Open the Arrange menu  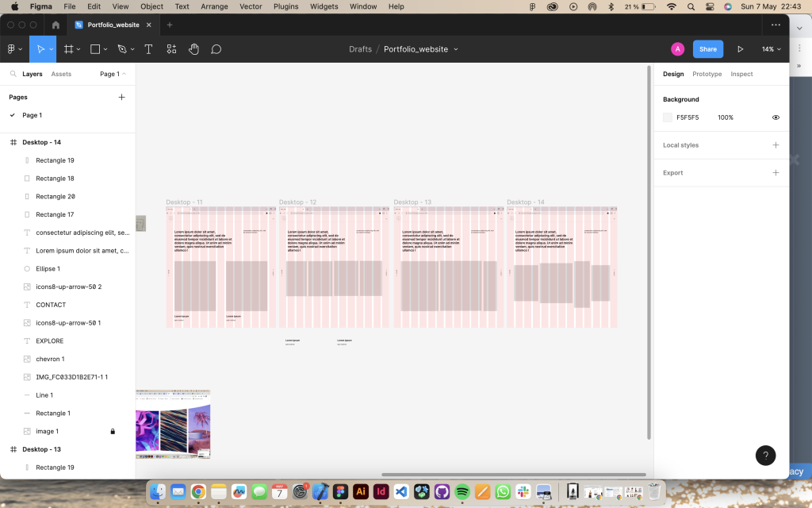214,6
